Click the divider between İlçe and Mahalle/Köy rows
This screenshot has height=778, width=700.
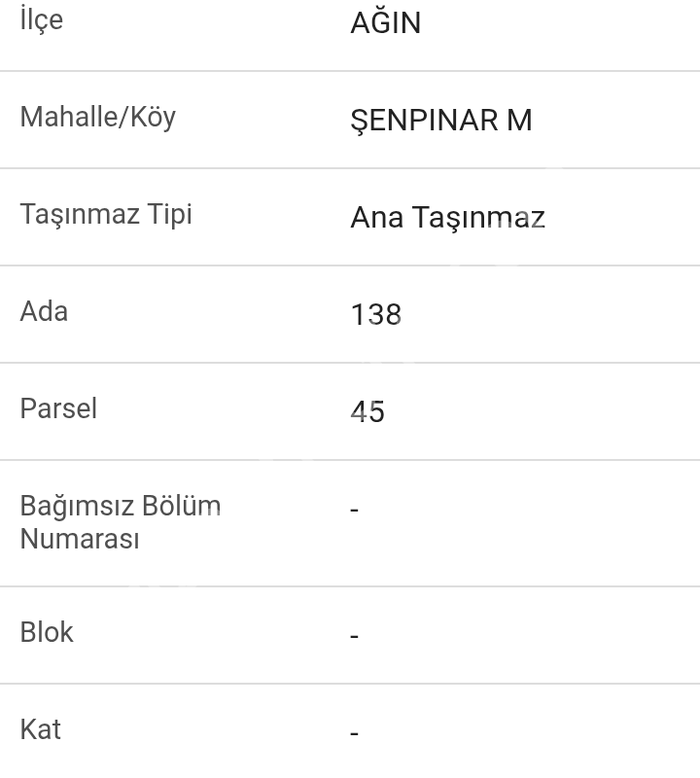(350, 71)
